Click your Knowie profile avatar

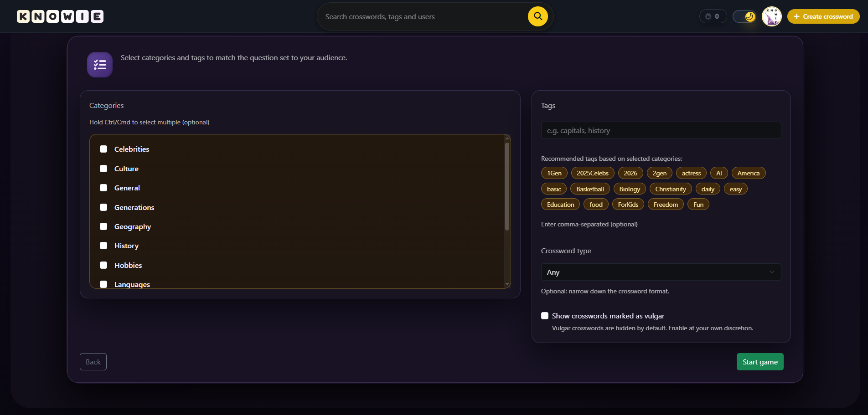(x=771, y=16)
